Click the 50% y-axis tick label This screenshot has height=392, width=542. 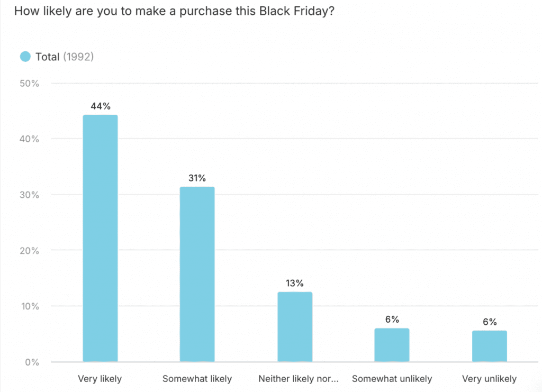click(x=30, y=83)
